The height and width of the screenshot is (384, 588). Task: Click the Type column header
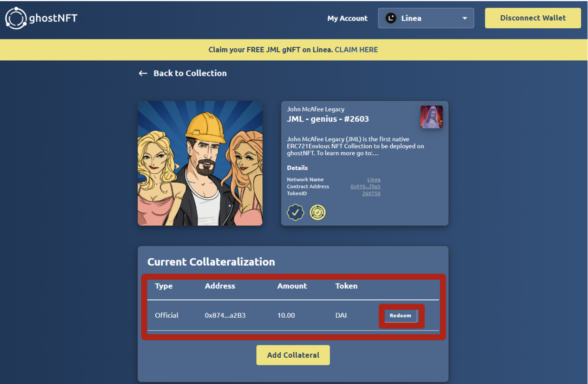point(164,286)
